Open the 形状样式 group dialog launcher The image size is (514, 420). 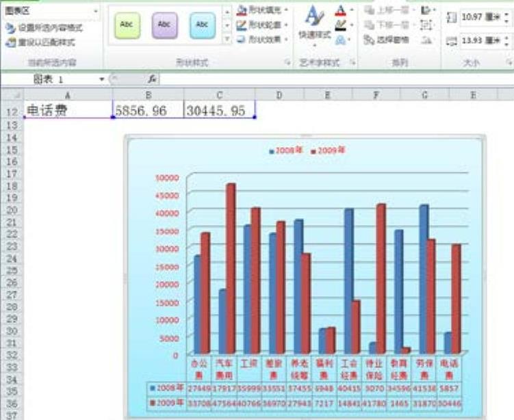[x=287, y=62]
